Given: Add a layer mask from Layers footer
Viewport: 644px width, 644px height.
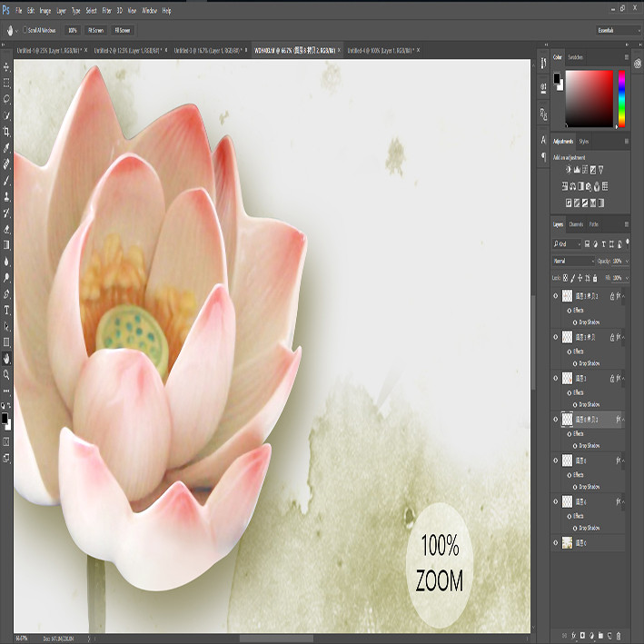Looking at the screenshot, I should 583,636.
